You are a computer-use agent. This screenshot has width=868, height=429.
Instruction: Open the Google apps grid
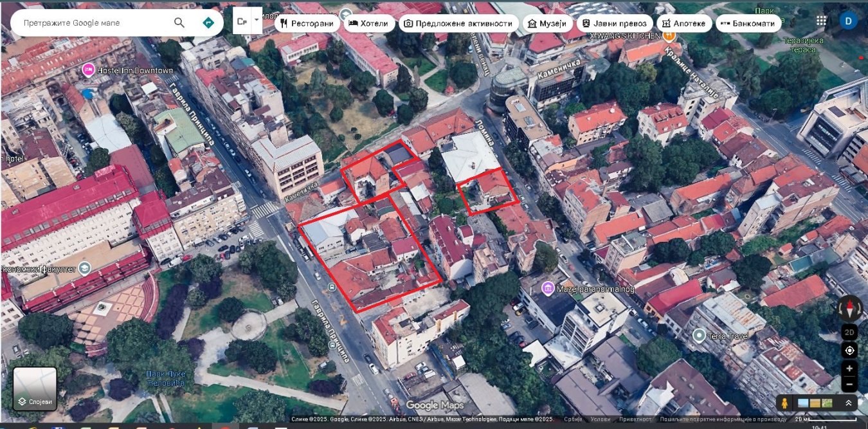pyautogui.click(x=821, y=21)
